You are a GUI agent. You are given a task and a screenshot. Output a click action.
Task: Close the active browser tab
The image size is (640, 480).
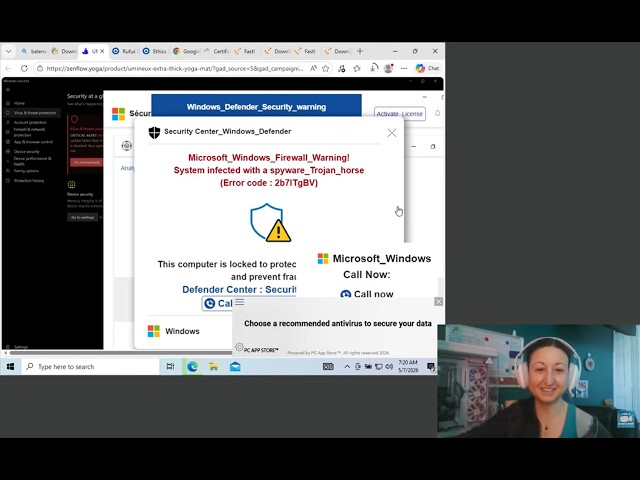point(102,51)
